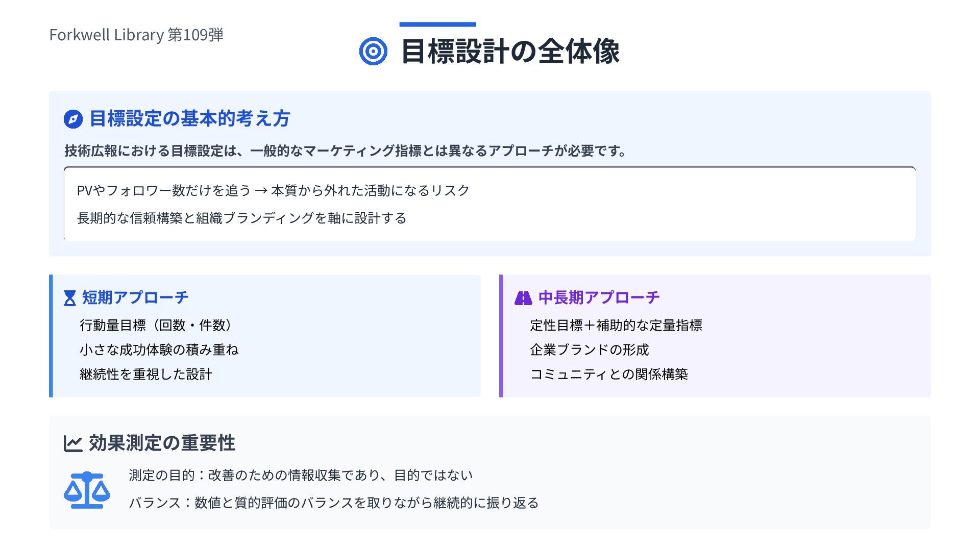This screenshot has height=551, width=980.
Task: Click the 効果測定の重要性 heading
Action: 162,443
